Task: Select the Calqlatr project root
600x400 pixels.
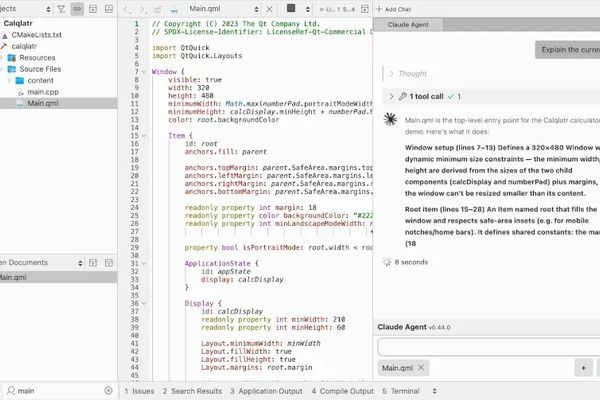Action: pos(18,23)
